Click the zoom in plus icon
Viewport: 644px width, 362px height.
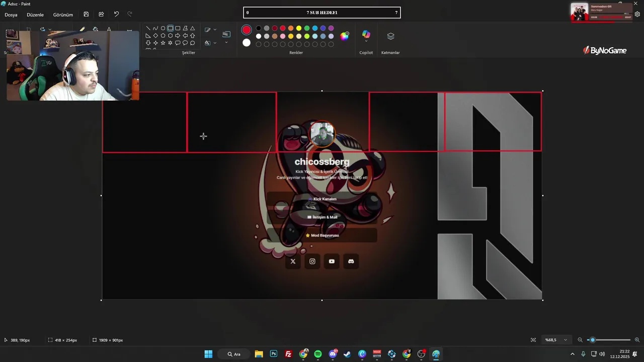tap(637, 340)
